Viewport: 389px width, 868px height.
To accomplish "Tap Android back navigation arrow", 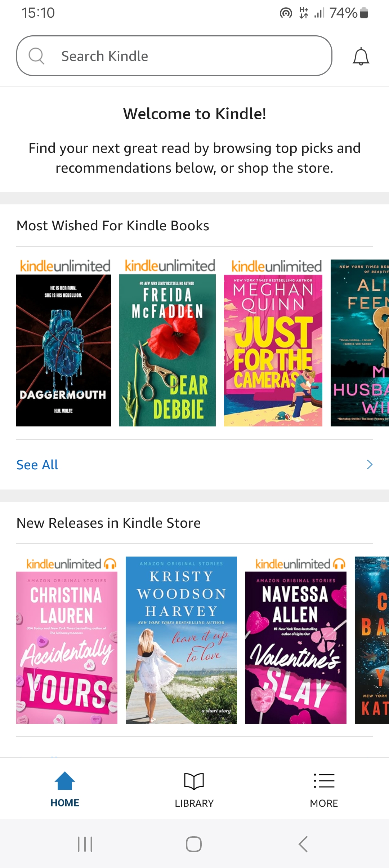I will pyautogui.click(x=303, y=844).
